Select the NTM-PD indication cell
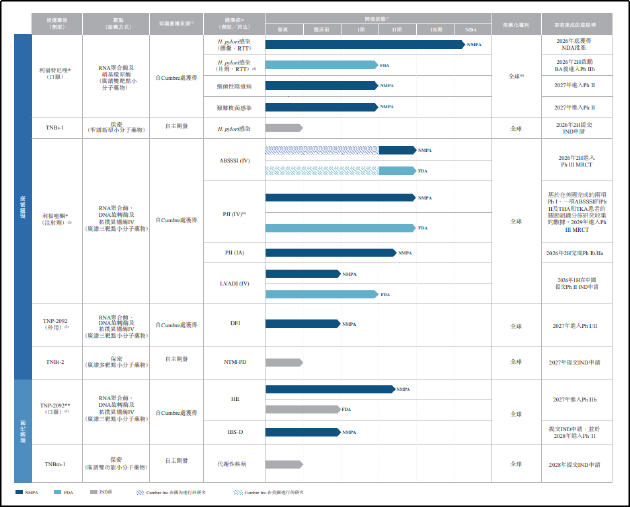Image resolution: width=630 pixels, height=507 pixels. [233, 361]
